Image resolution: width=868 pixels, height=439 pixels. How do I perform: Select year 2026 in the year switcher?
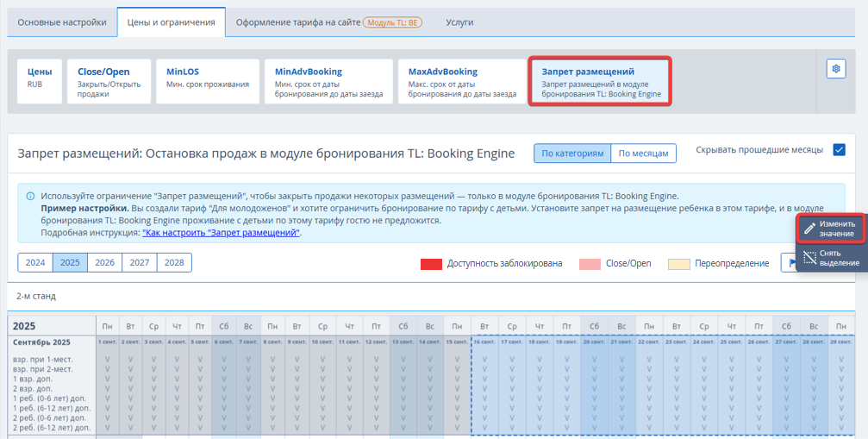(104, 263)
